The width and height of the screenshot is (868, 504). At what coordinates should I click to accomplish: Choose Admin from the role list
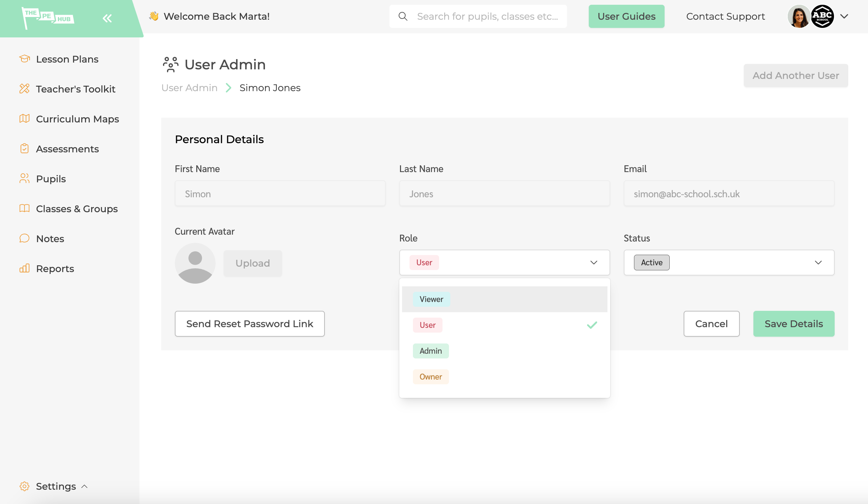click(431, 351)
